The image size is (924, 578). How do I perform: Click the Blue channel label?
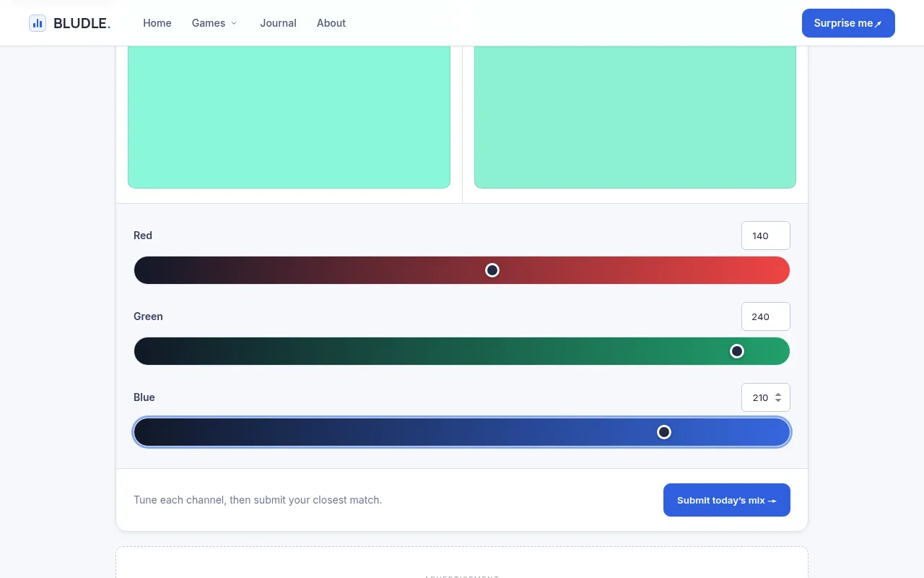point(144,397)
